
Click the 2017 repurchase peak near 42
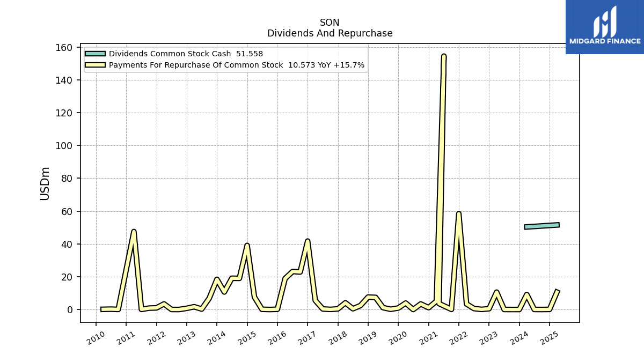[x=308, y=241]
